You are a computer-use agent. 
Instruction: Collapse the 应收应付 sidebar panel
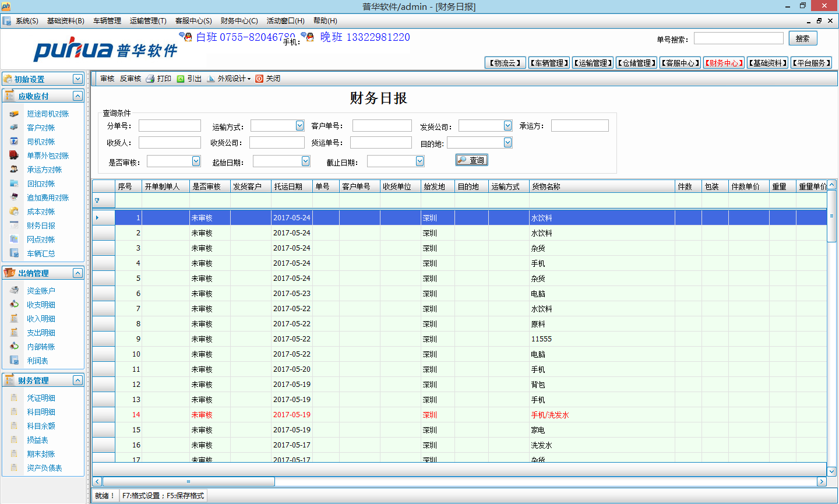77,96
